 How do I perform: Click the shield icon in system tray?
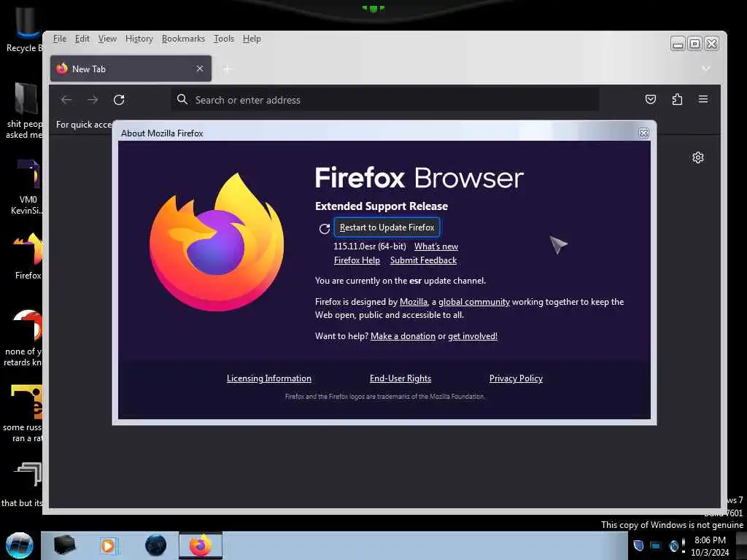point(638,545)
